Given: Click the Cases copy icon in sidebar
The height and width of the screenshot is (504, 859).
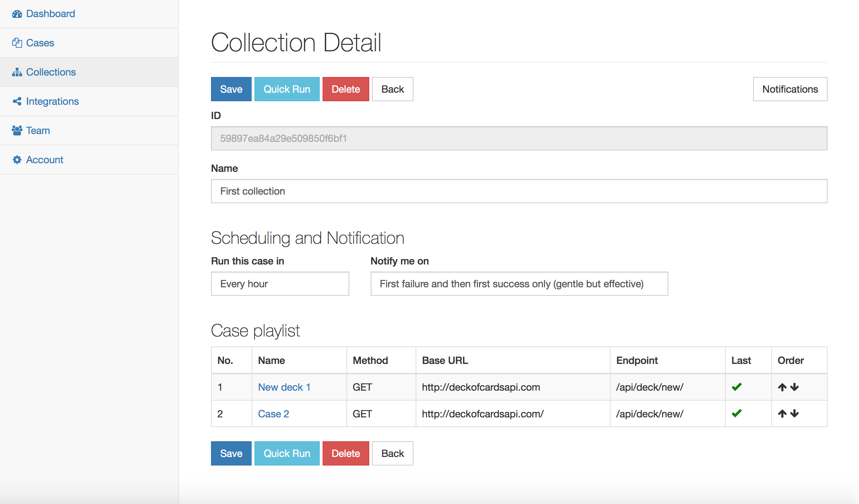Looking at the screenshot, I should (17, 43).
